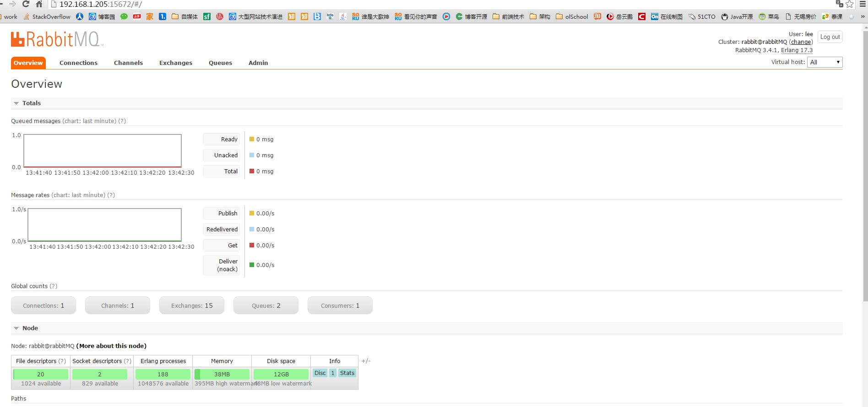Click the Connections: 1 count button
The width and height of the screenshot is (868, 407).
[43, 305]
